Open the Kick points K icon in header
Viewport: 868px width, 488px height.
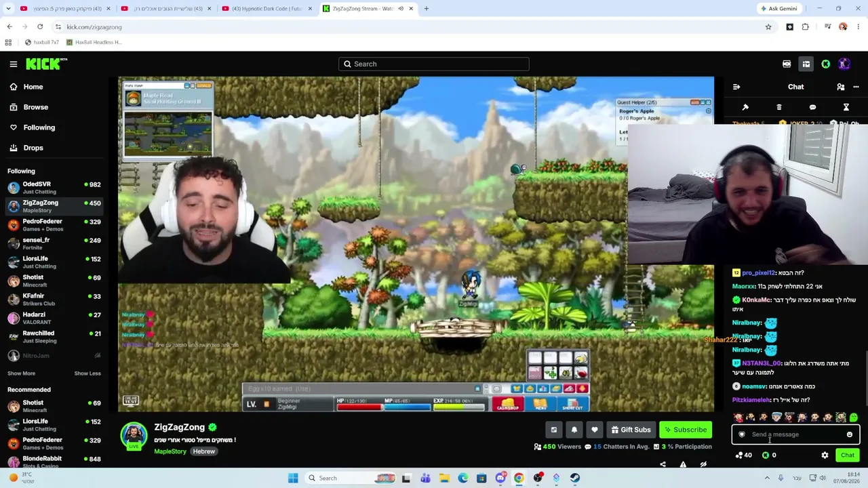click(x=825, y=64)
